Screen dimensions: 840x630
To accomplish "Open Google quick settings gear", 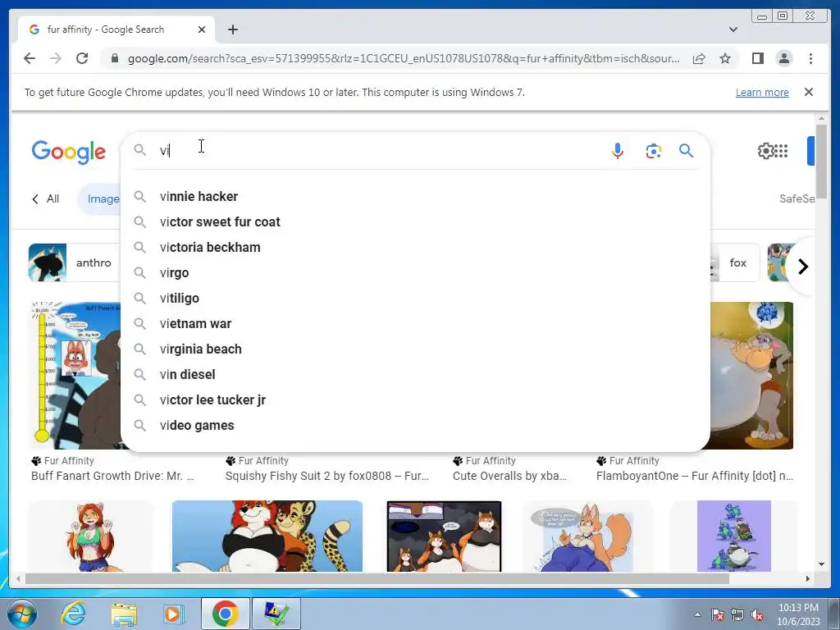I will click(x=765, y=151).
